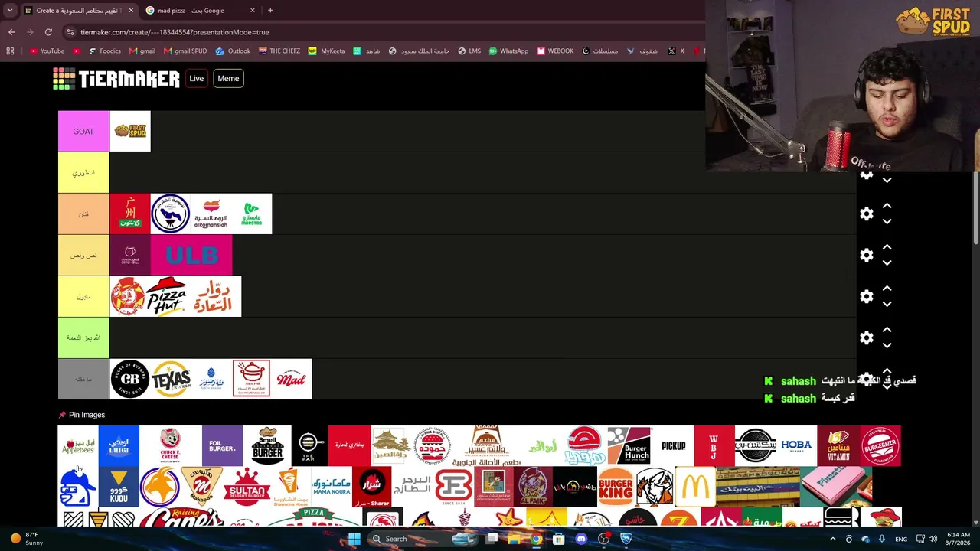Image resolution: width=980 pixels, height=551 pixels.
Task: Click the Burger Hunch logo
Action: [629, 445]
